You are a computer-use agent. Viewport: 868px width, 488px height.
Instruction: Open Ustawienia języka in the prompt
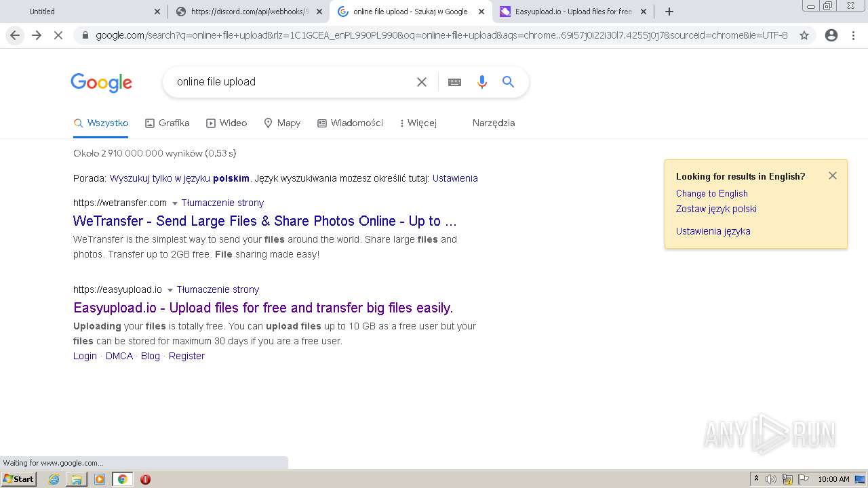click(x=713, y=231)
